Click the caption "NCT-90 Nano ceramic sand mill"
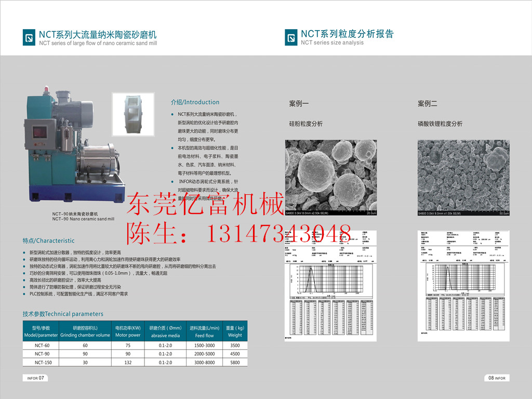 (83, 219)
